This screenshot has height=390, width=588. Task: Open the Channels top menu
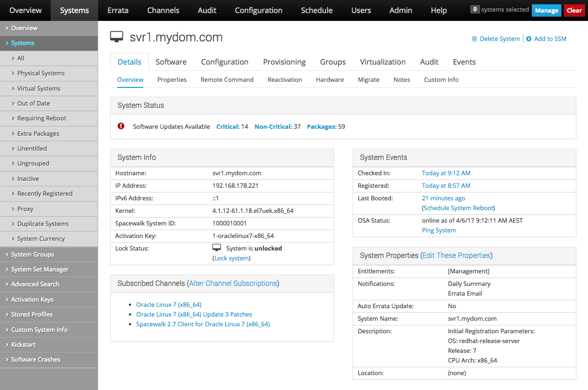163,10
